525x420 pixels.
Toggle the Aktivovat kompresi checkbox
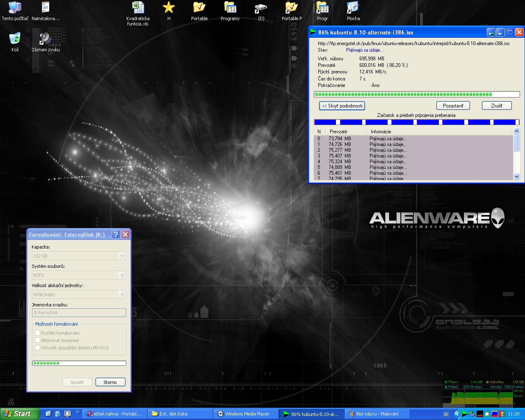click(38, 340)
